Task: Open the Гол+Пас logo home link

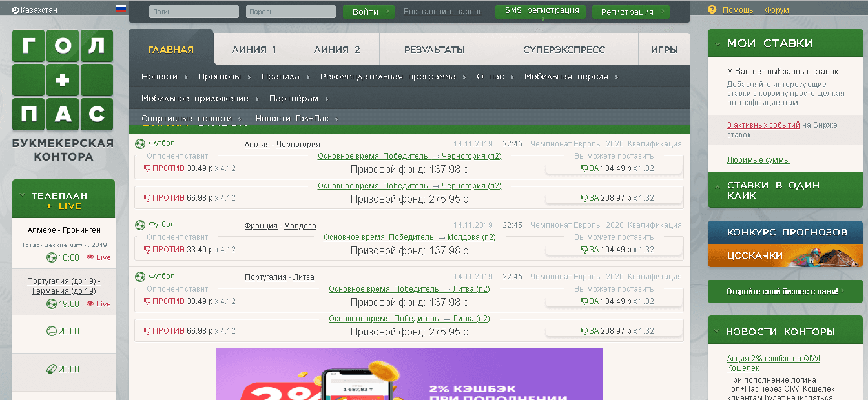Action: 63,80
